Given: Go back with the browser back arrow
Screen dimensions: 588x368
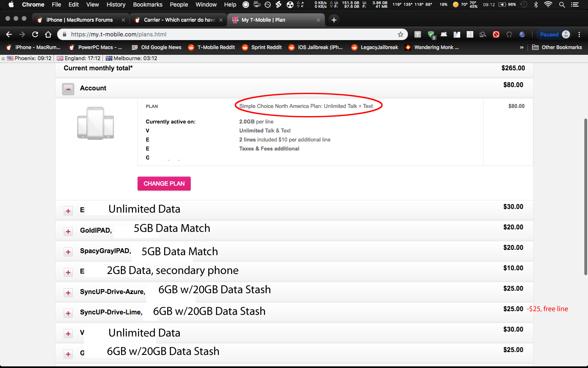Looking at the screenshot, I should click(9, 34).
